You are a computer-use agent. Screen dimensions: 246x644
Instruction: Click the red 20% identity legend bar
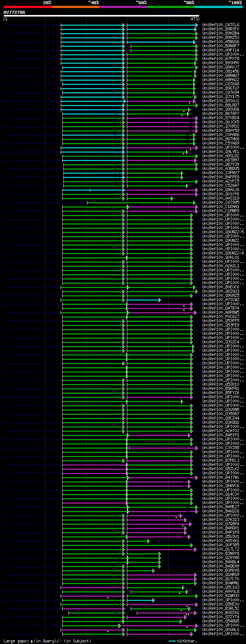27,7
